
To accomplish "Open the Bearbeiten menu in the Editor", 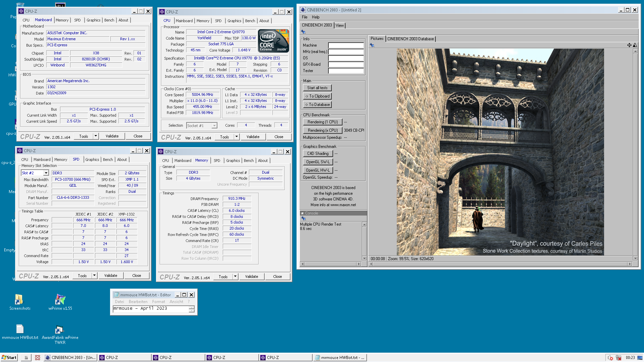I will click(138, 302).
